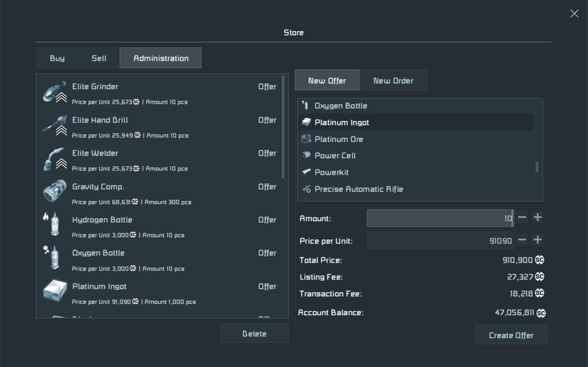Click the Delete button
This screenshot has width=588, height=367.
coord(254,333)
